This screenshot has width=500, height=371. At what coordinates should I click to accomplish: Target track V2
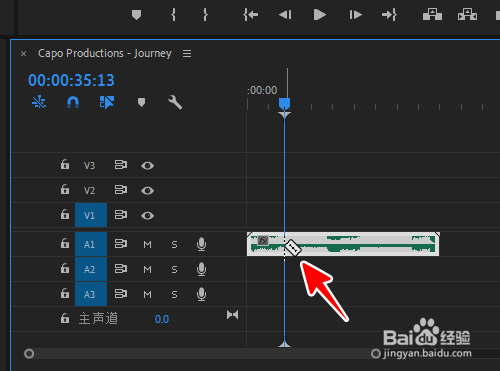click(x=89, y=190)
